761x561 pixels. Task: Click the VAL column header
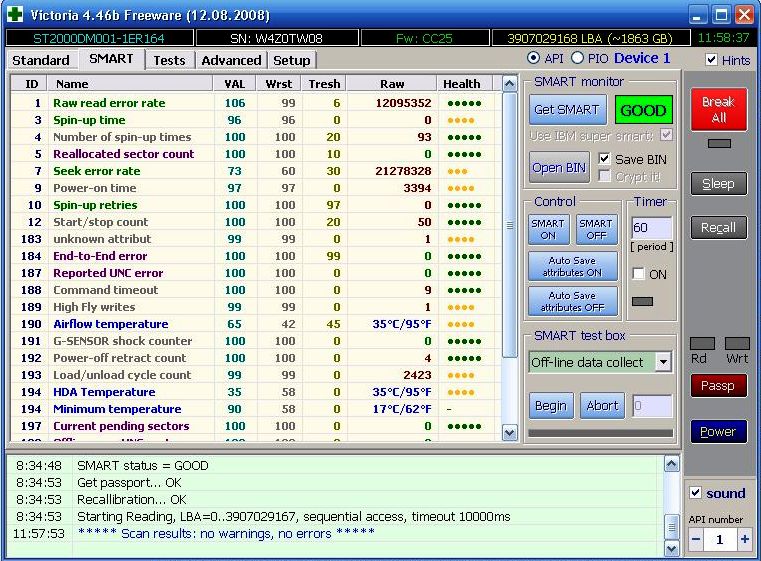point(235,84)
